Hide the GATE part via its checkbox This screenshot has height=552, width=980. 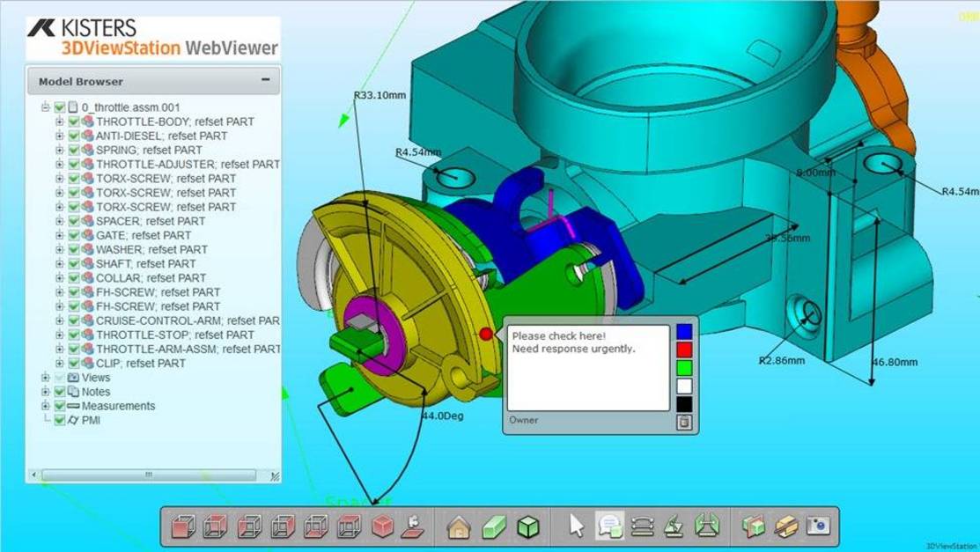coord(74,235)
